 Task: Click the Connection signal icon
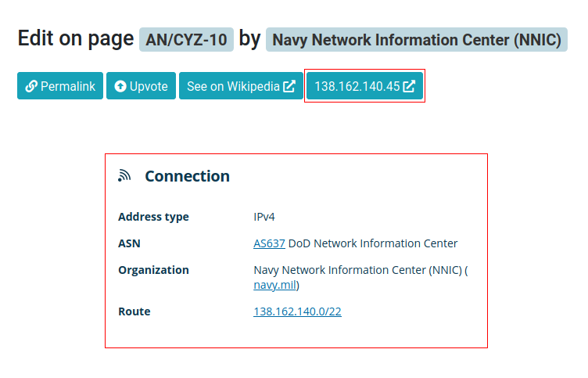click(124, 175)
